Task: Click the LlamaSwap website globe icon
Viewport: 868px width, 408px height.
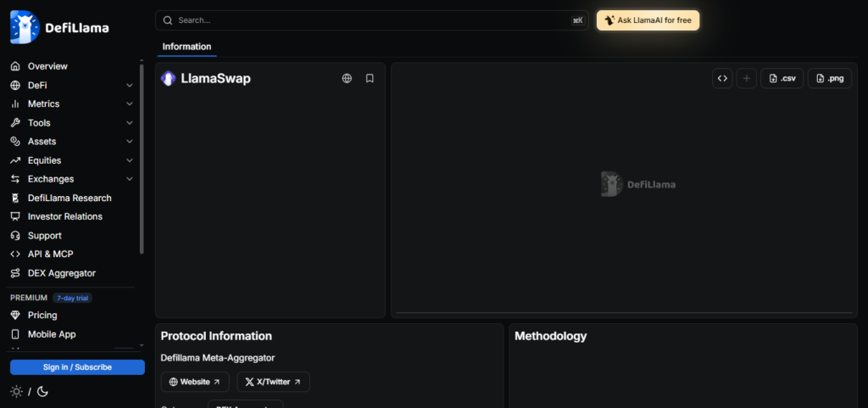Action: tap(347, 79)
